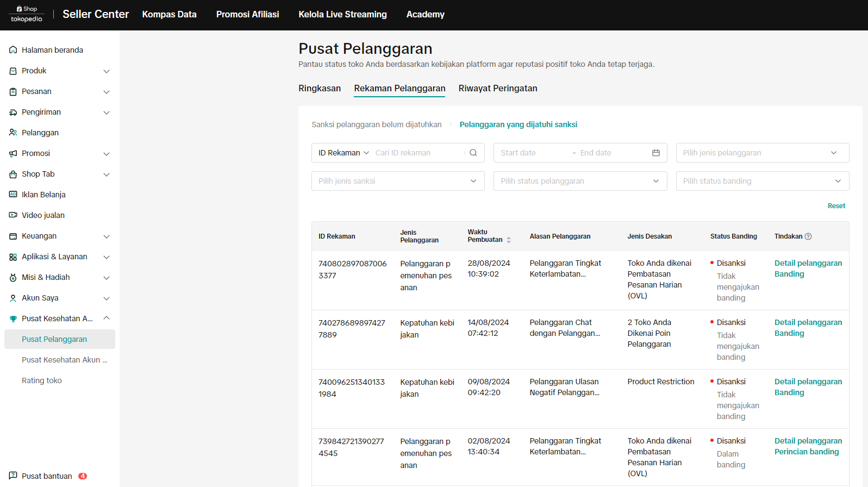
Task: Expand the Produk sidebar menu
Action: (107, 71)
